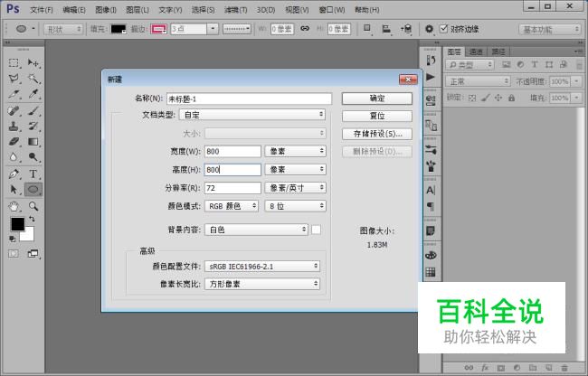This screenshot has height=376, width=588.
Task: Open the Edit menu
Action: tap(74, 10)
